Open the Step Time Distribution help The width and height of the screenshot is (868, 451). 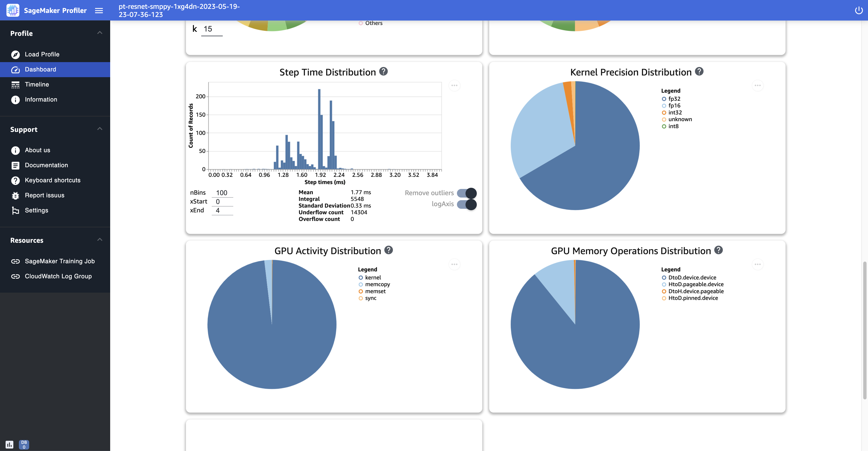pyautogui.click(x=384, y=72)
